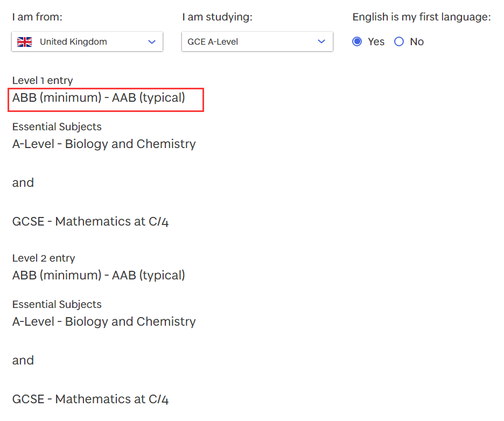
Task: Click the Yes radio label text
Action: click(376, 42)
